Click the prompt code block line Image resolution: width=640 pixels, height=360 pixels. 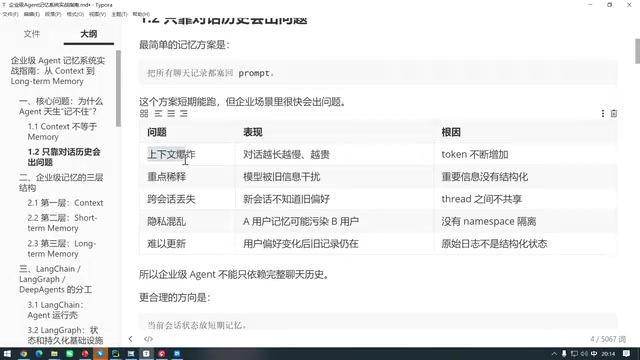coord(378,73)
